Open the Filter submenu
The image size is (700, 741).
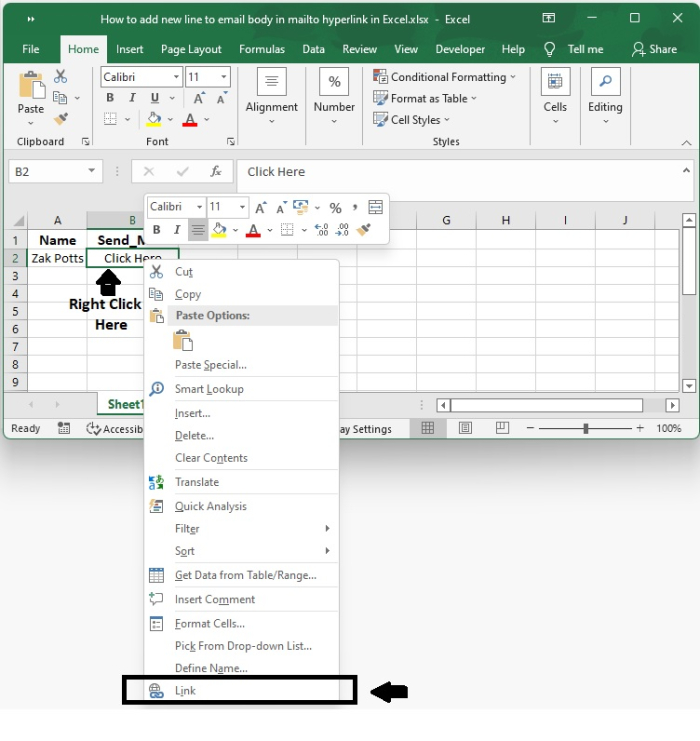242,528
